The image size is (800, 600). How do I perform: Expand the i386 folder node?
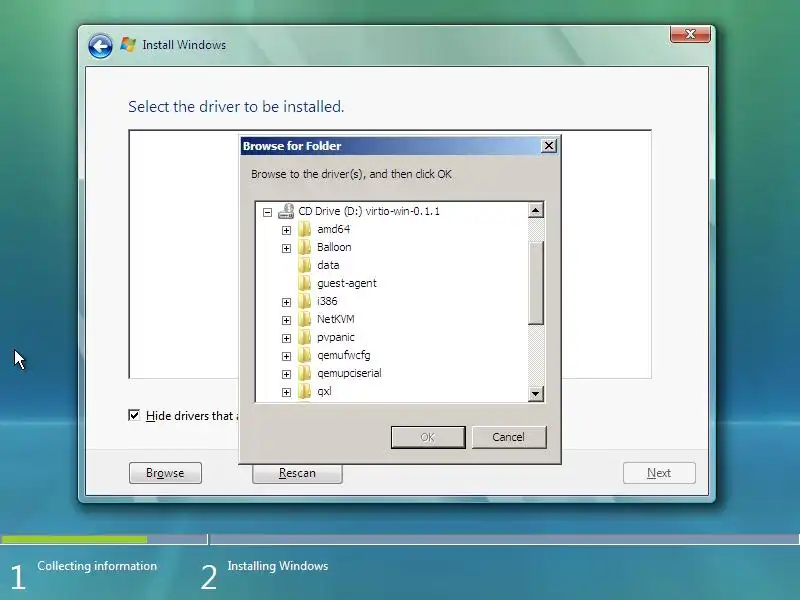coord(286,303)
